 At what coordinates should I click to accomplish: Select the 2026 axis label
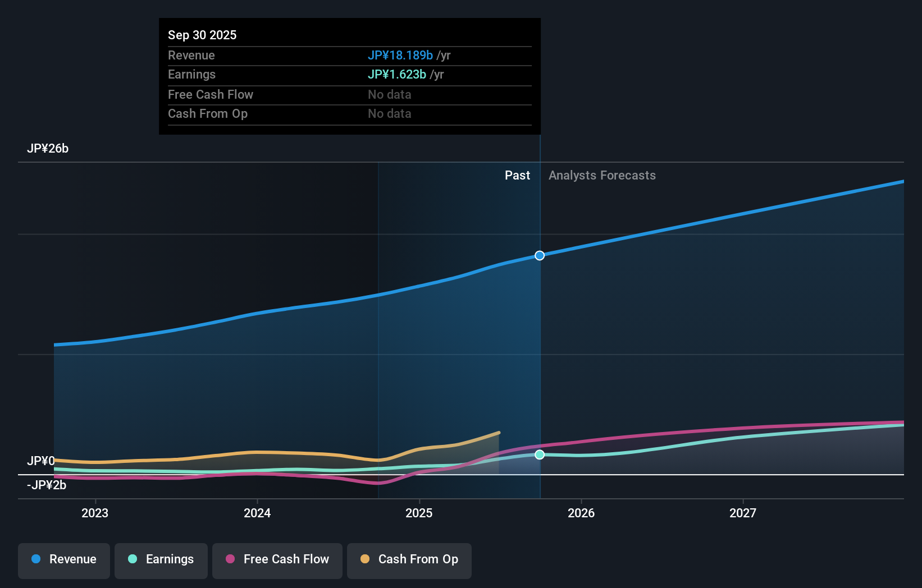[582, 513]
